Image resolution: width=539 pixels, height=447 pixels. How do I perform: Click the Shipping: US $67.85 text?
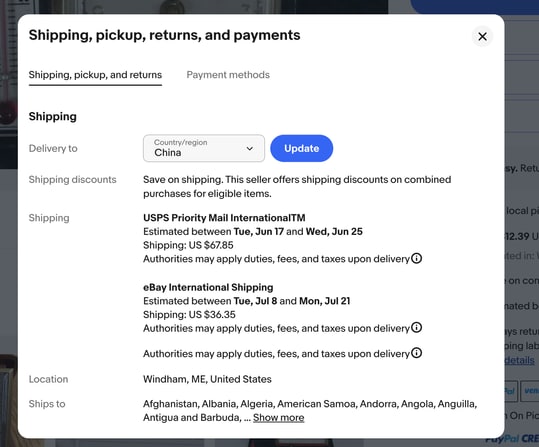coord(188,245)
